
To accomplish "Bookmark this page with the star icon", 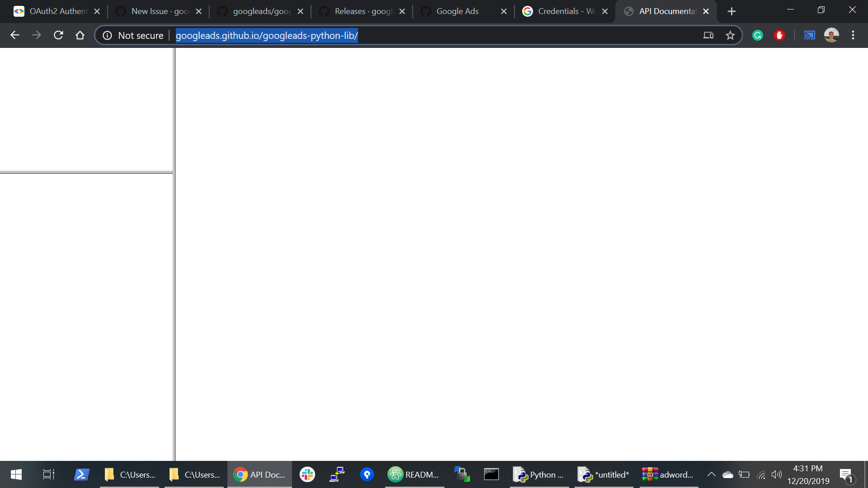I will 730,35.
